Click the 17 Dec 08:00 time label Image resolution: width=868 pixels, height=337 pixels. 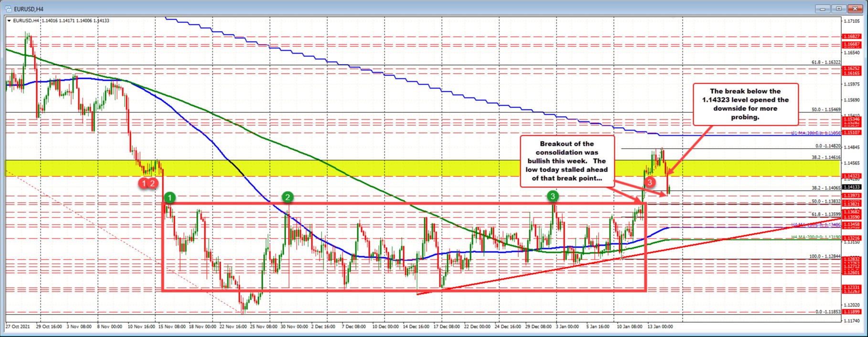(x=447, y=326)
